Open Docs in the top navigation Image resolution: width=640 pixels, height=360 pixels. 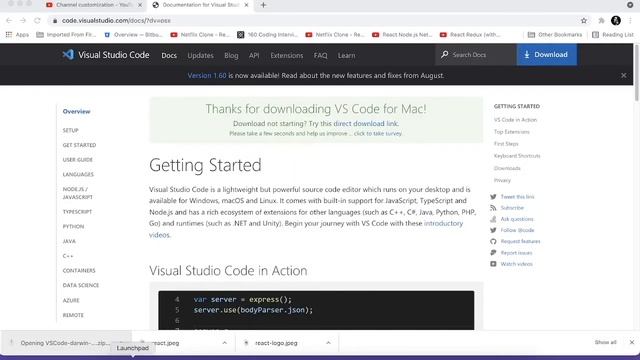[x=169, y=56]
